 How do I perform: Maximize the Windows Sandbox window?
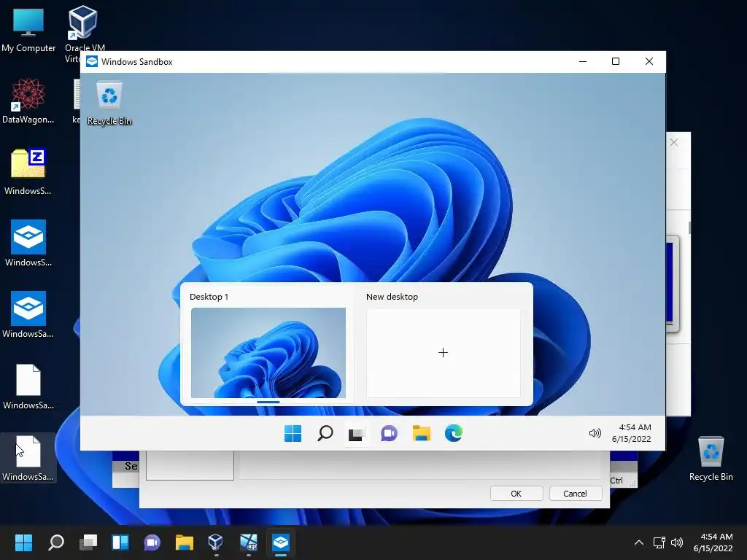click(616, 61)
